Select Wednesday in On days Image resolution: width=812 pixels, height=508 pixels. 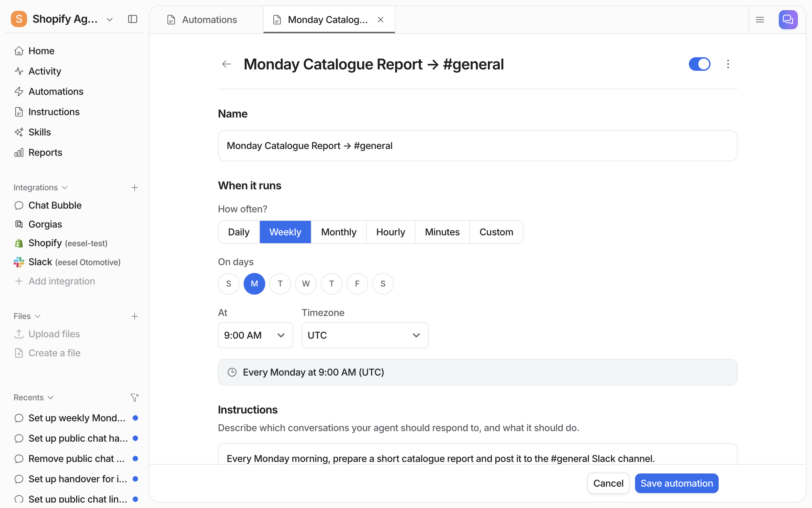(306, 284)
